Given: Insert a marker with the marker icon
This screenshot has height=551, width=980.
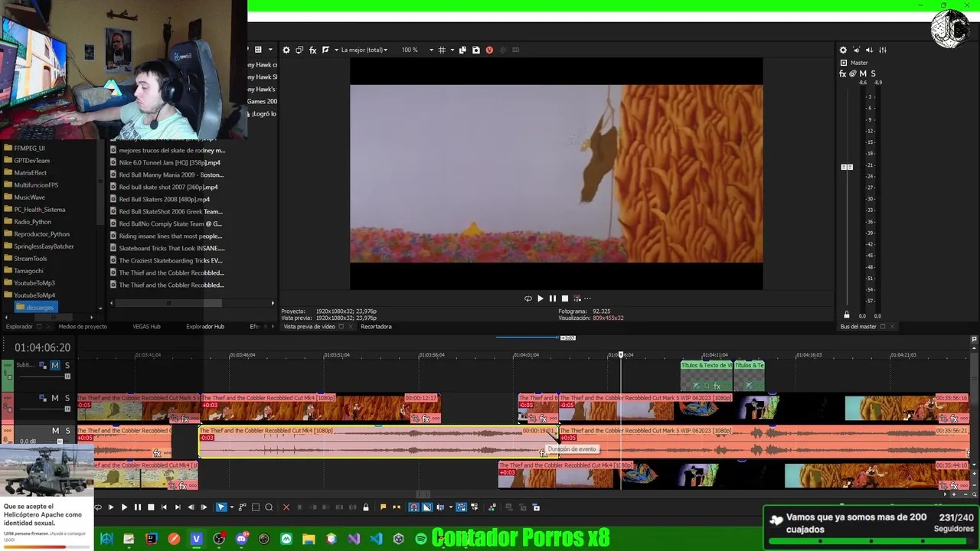Looking at the screenshot, I should (384, 507).
